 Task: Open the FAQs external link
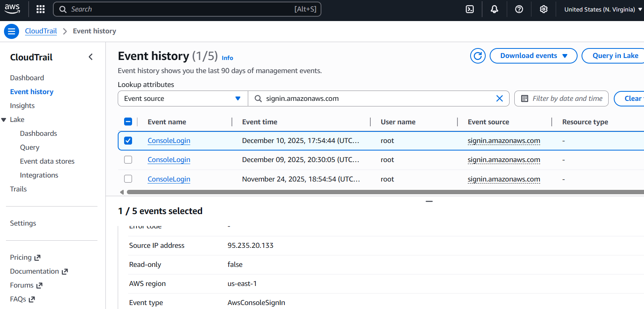coord(22,299)
